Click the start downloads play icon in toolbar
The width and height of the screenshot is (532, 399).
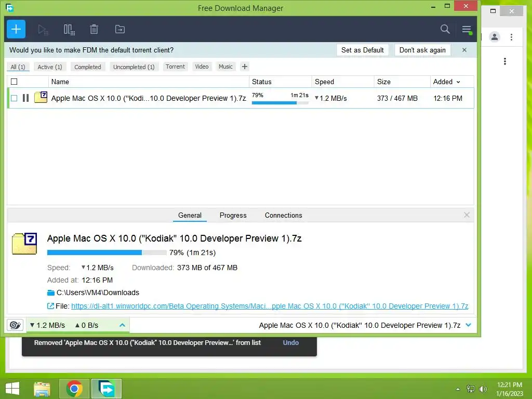(x=43, y=30)
